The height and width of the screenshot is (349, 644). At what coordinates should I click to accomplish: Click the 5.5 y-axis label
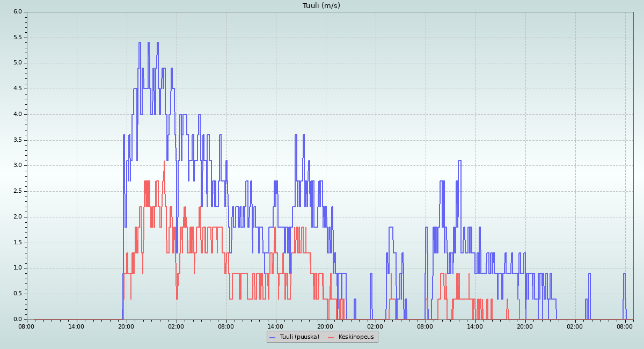click(x=17, y=37)
